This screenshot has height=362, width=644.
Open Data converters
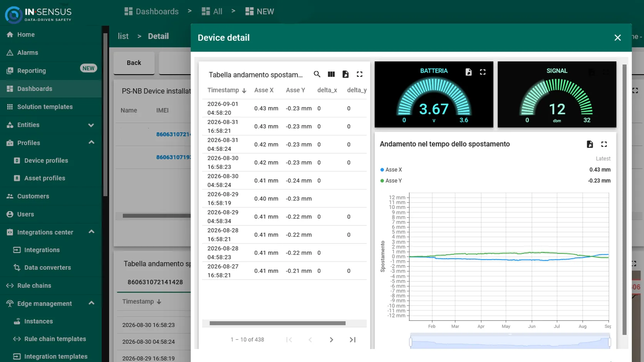[x=51, y=268]
